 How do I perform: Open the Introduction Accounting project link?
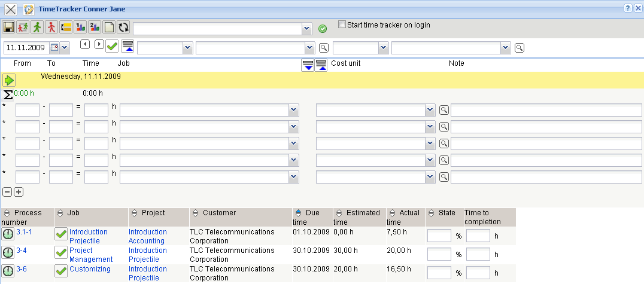click(147, 236)
